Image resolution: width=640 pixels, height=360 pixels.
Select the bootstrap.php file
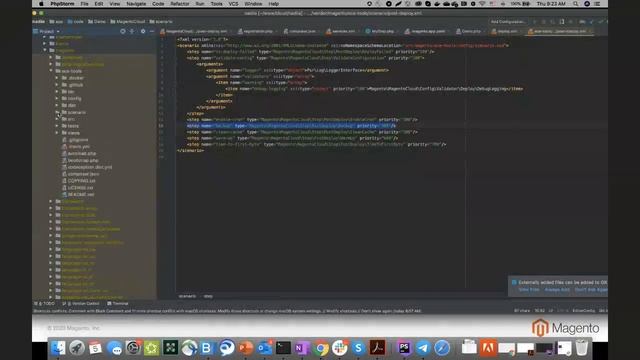[83, 160]
